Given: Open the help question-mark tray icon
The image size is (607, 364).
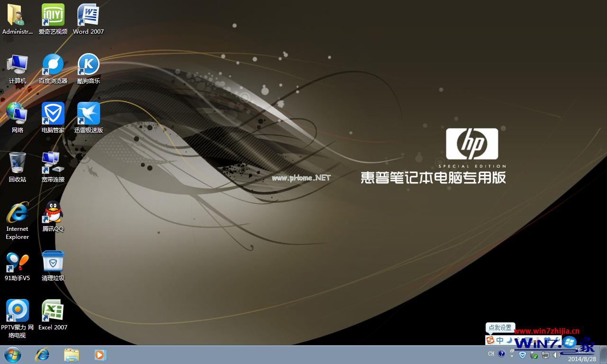Looking at the screenshot, I should [x=501, y=354].
